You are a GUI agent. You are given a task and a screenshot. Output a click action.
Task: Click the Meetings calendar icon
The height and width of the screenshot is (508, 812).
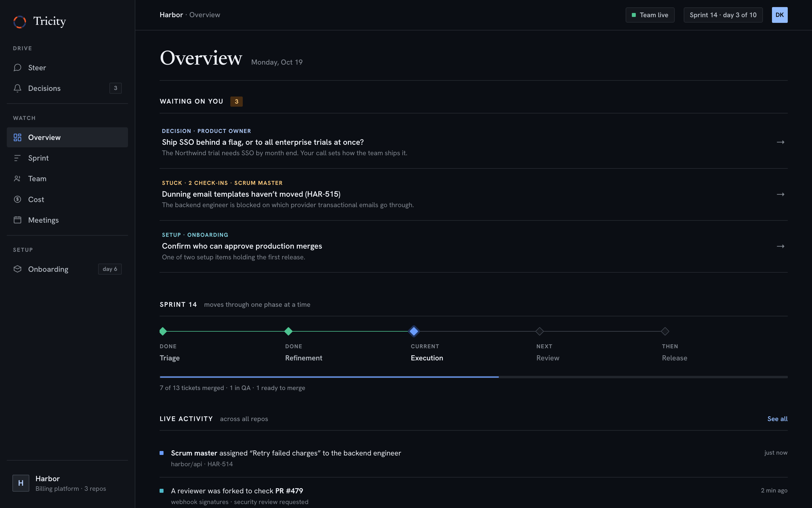pos(17,220)
